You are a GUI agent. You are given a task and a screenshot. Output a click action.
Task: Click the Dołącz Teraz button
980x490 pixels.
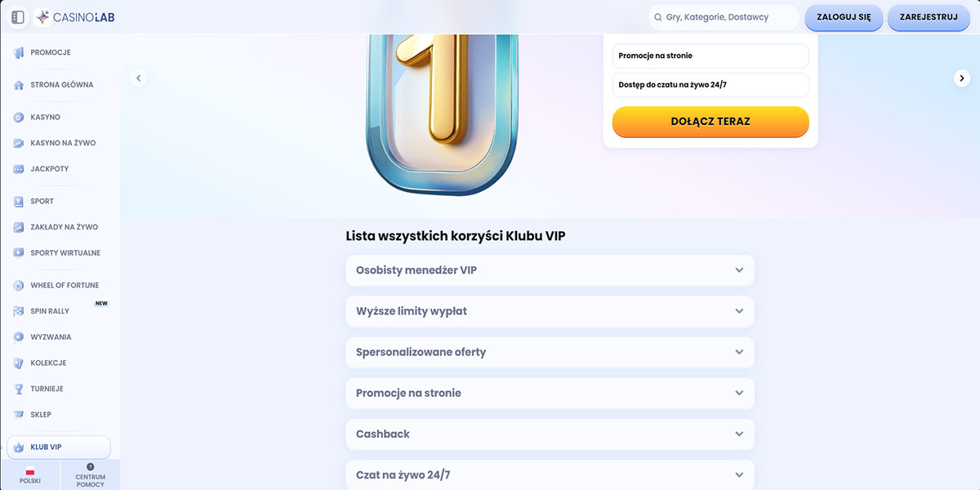[x=710, y=122]
